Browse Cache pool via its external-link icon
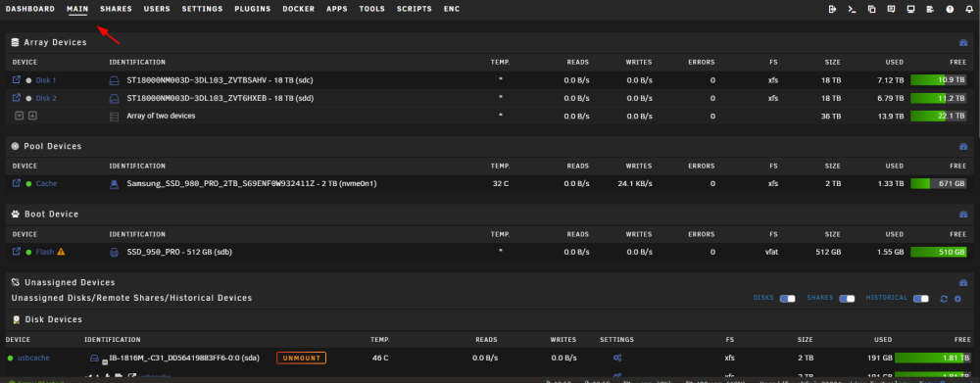This screenshot has height=383, width=980. click(x=17, y=183)
